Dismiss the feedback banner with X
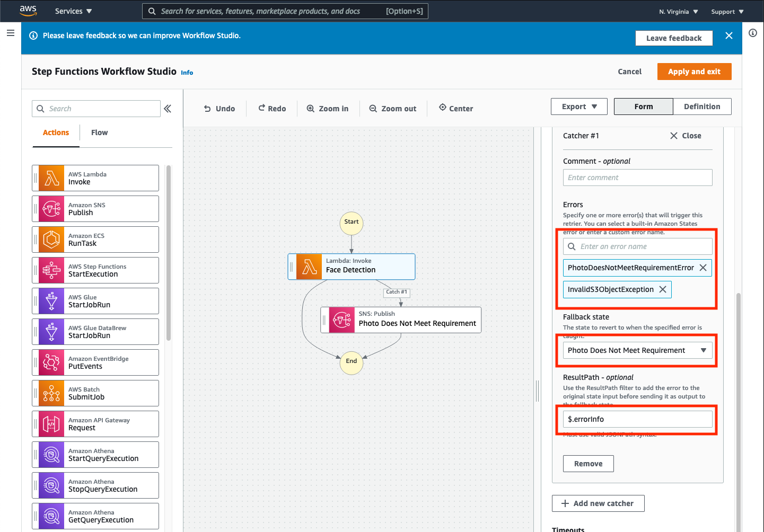The height and width of the screenshot is (532, 764). (729, 36)
